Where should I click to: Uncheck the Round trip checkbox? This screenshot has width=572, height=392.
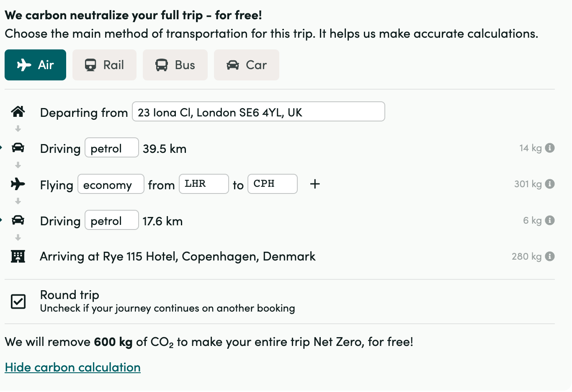coord(18,301)
